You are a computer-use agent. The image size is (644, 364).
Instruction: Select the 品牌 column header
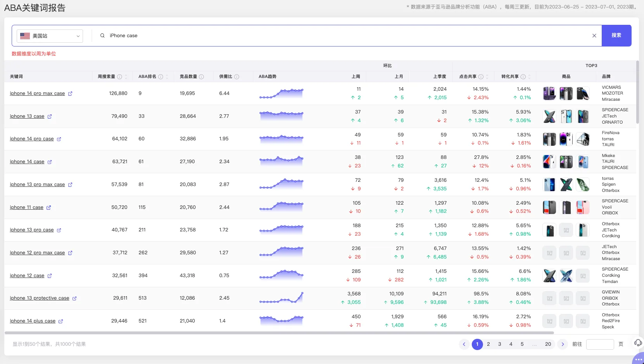click(x=606, y=77)
